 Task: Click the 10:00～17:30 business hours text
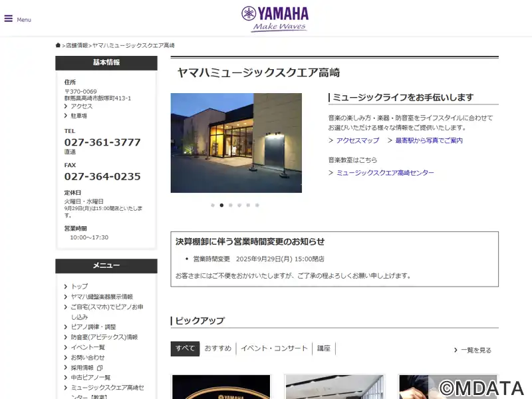coord(89,237)
